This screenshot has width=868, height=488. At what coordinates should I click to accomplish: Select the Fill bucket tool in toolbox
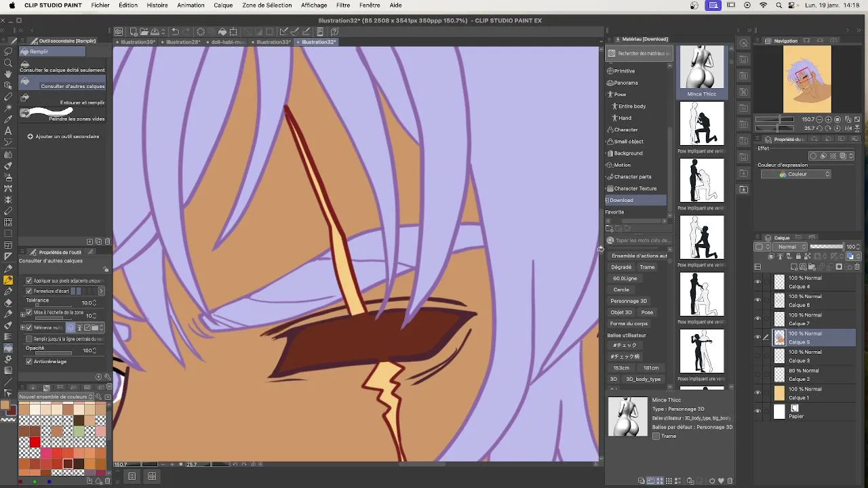8,348
